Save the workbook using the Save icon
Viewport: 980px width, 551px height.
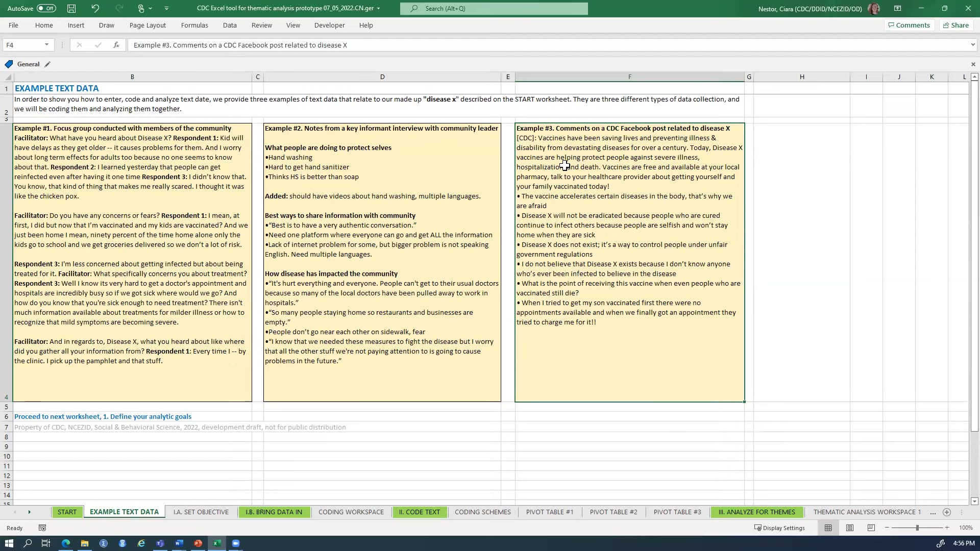tap(71, 8)
